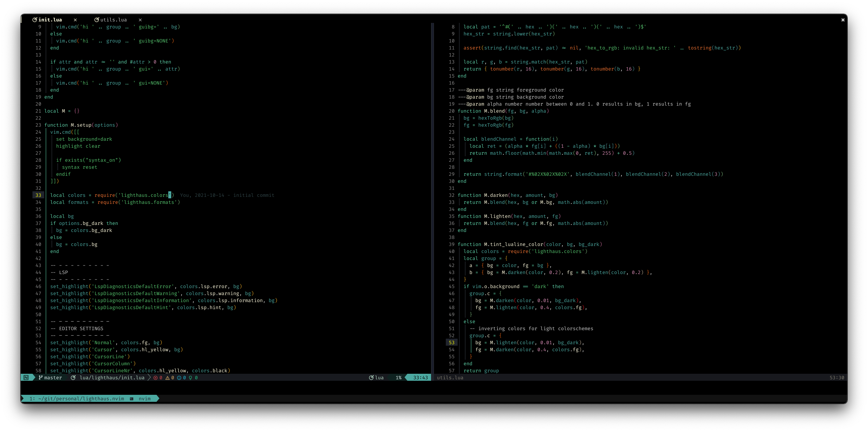Click the assert line in utils.lua
This screenshot has width=868, height=431.
[602, 48]
